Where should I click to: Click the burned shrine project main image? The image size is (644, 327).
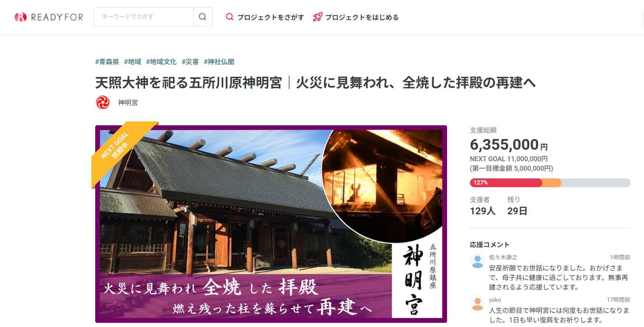pyautogui.click(x=271, y=224)
